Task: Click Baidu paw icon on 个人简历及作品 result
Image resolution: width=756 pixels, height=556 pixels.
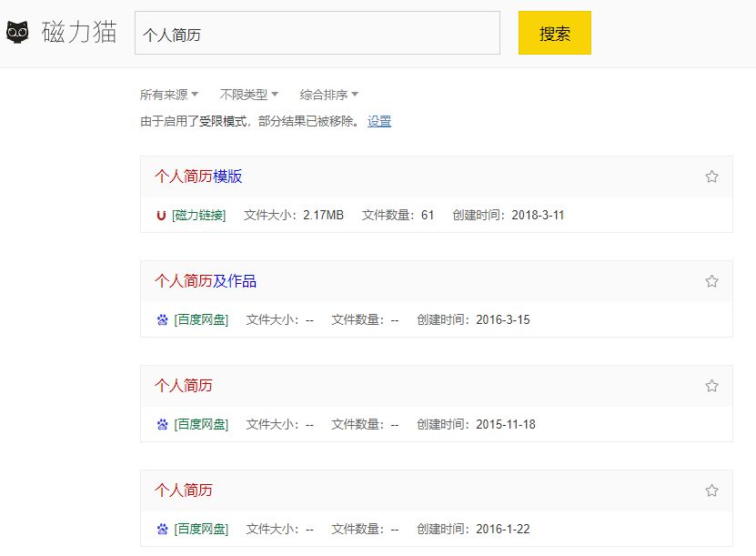Action: 162,320
